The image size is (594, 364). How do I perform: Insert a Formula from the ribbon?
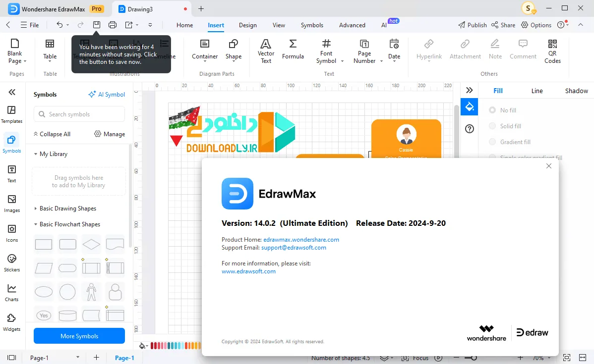(293, 50)
